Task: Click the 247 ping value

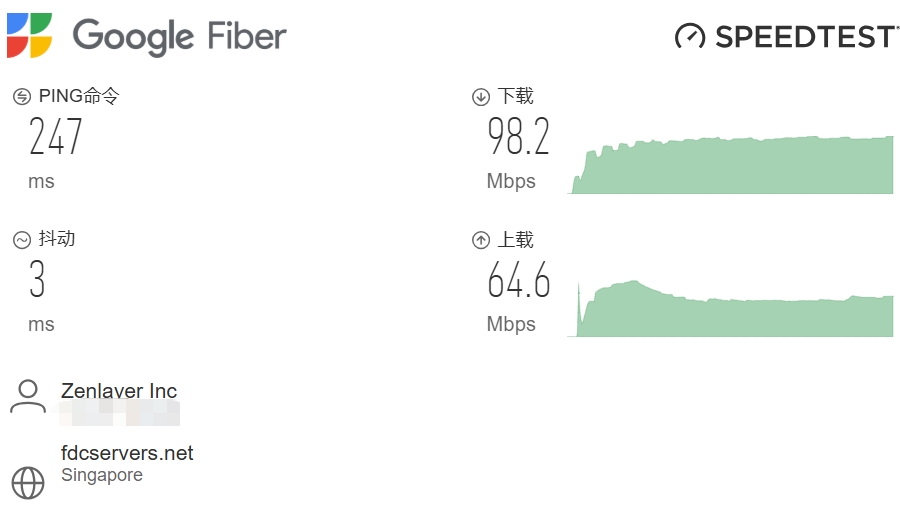Action: [x=56, y=137]
